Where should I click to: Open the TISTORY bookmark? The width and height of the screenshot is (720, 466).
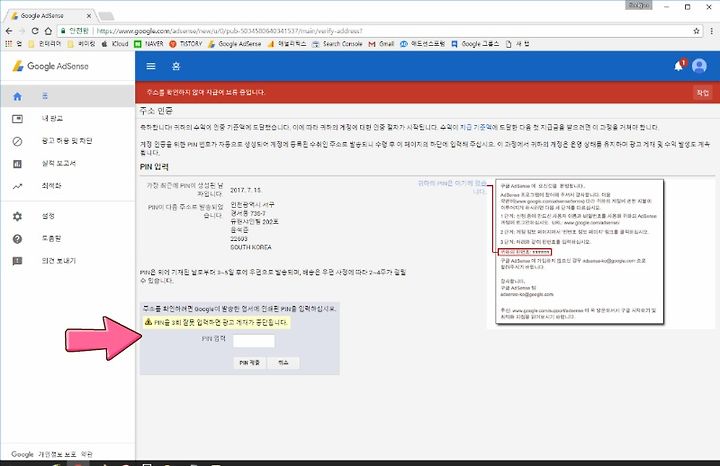[x=186, y=44]
